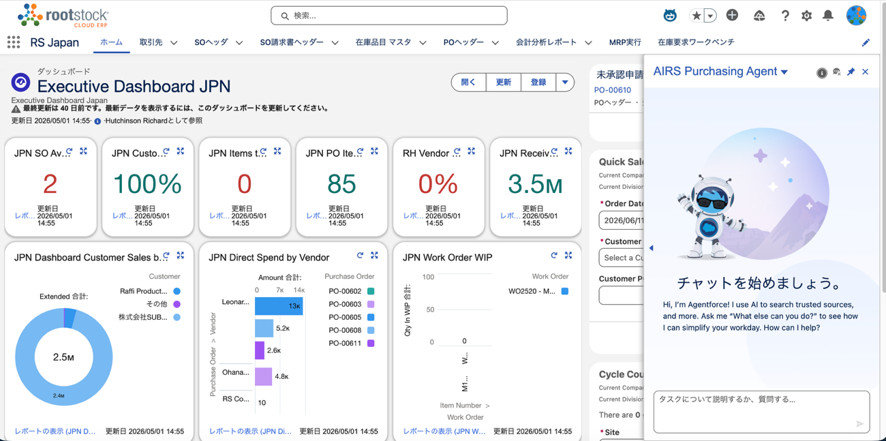The height and width of the screenshot is (441, 886).
Task: Click the global create plus icon
Action: (732, 15)
